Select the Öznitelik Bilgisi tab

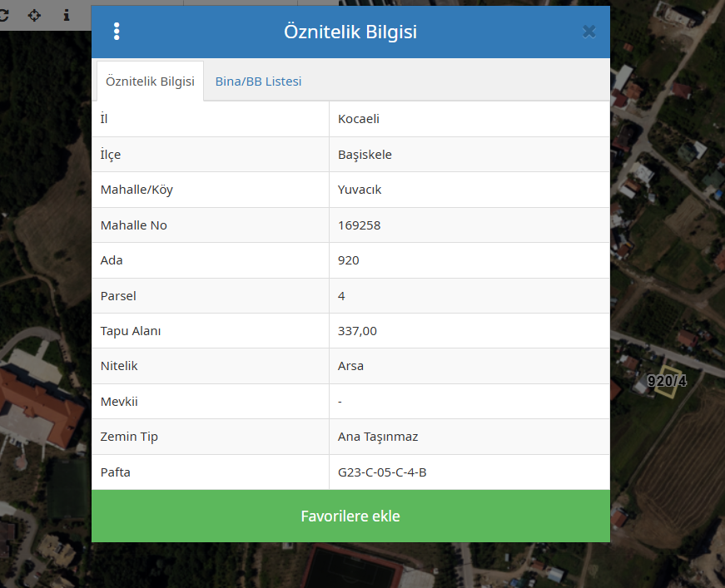coord(150,82)
